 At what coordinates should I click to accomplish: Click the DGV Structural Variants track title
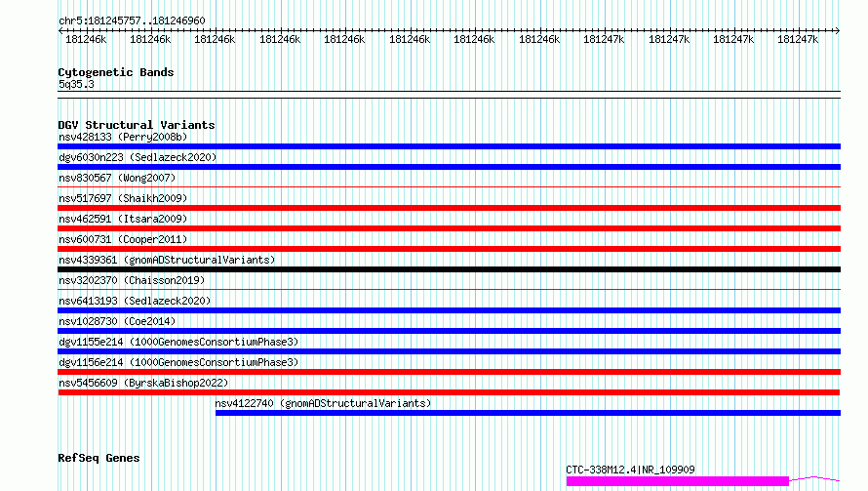[137, 125]
